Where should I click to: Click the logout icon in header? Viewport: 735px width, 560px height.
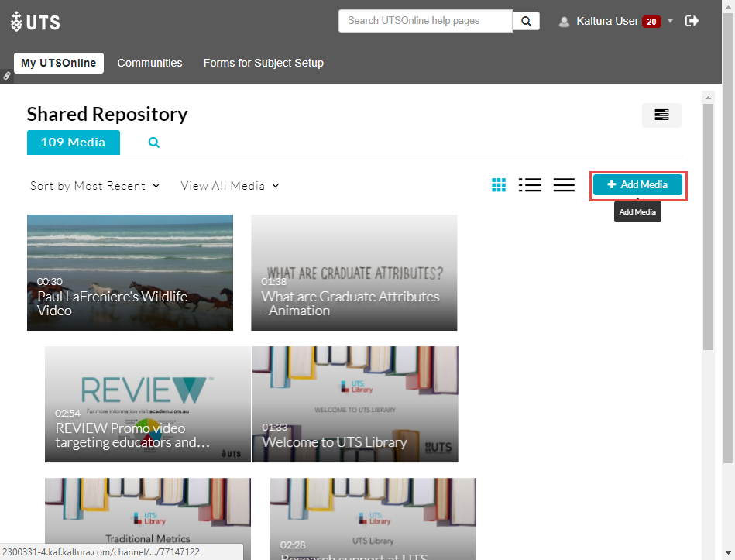point(692,21)
